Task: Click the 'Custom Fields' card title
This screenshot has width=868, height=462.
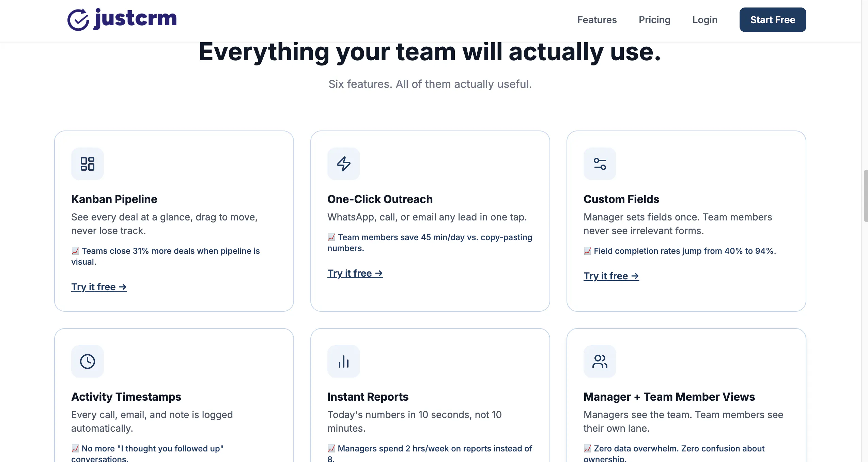Action: pyautogui.click(x=621, y=199)
